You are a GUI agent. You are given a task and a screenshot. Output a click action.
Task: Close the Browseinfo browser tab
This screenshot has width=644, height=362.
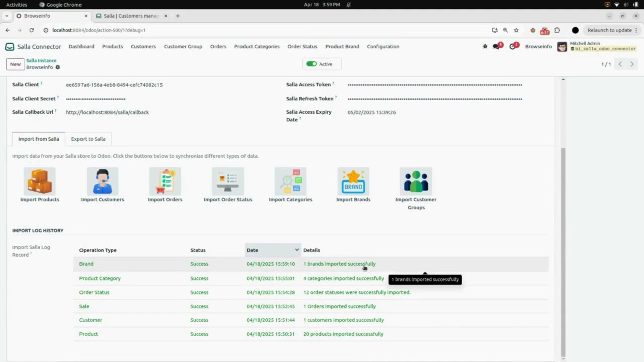pos(86,16)
